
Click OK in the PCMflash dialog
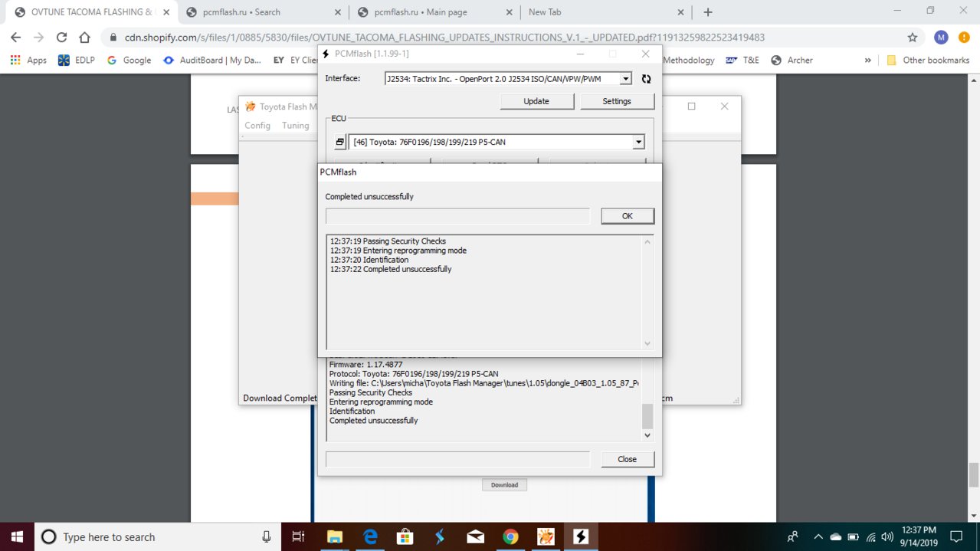coord(628,216)
